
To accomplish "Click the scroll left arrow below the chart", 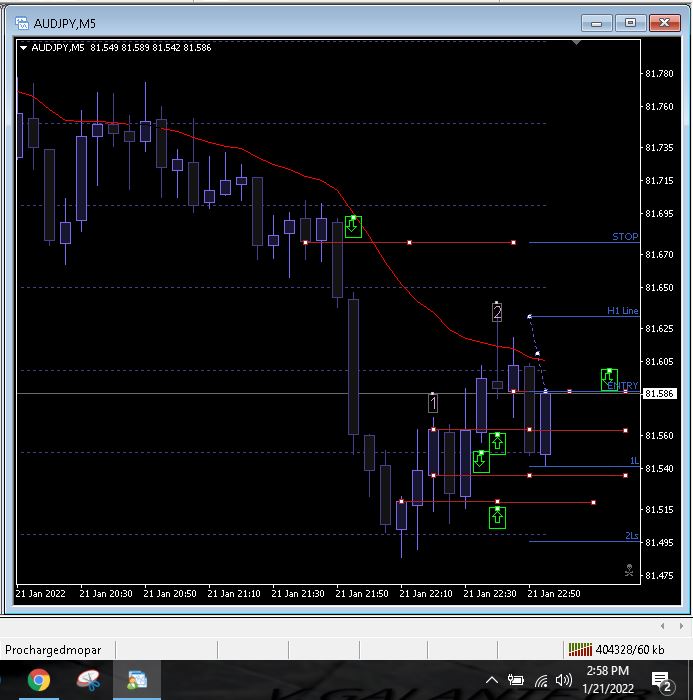I will tap(662, 626).
